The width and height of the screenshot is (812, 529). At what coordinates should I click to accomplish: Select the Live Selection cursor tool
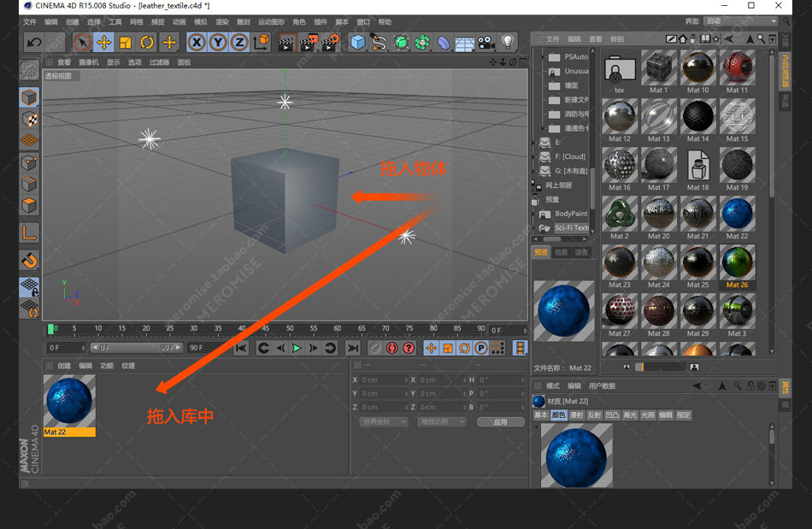(82, 43)
